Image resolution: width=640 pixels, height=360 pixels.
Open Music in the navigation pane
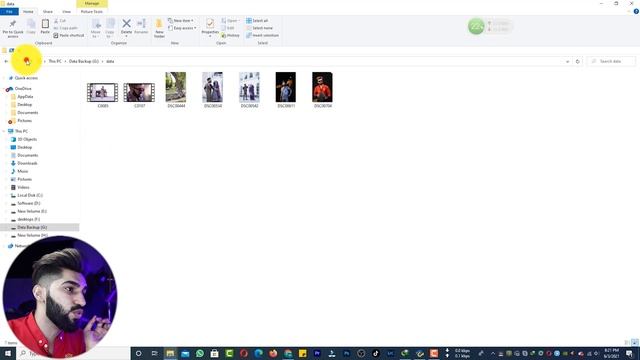click(22, 171)
